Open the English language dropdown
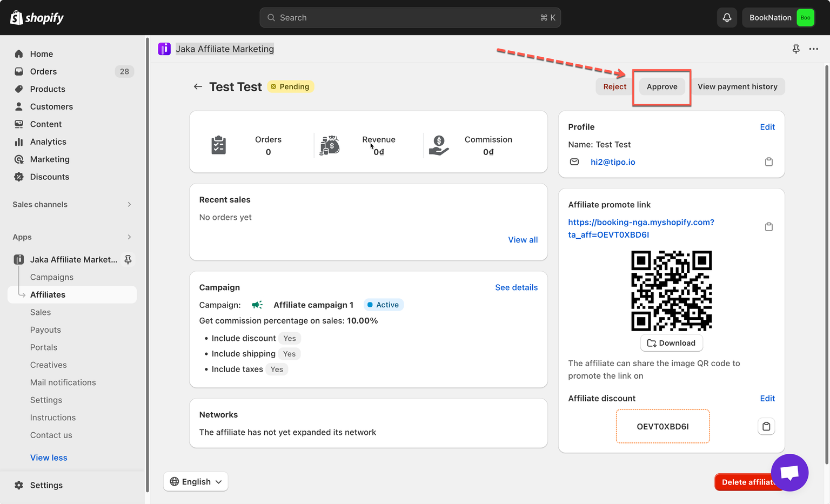 [x=196, y=481]
